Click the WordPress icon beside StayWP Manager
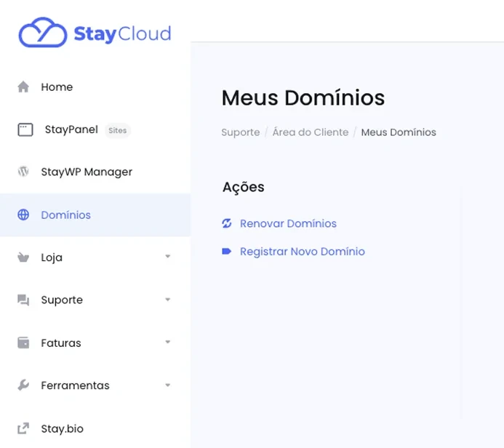Viewport: 504px width, 448px height. coord(23,172)
